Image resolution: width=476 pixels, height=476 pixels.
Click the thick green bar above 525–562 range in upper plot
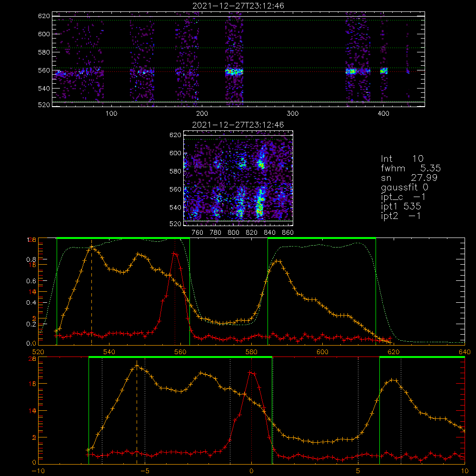(x=123, y=238)
